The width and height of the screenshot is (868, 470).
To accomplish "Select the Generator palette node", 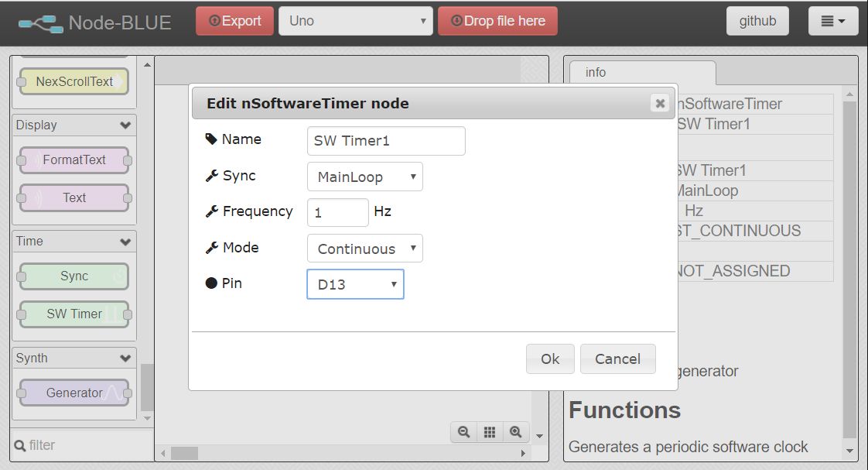I will pos(74,393).
